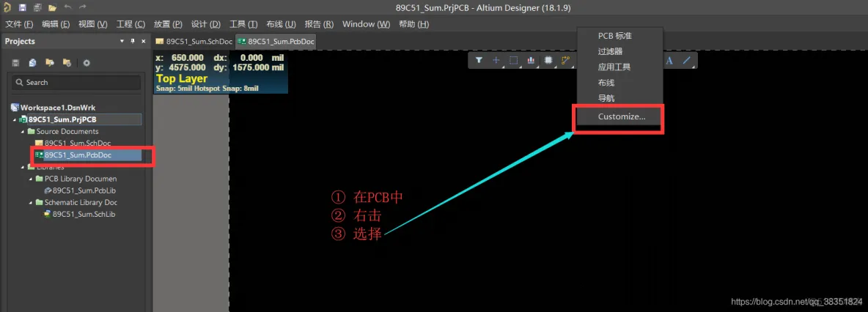
Task: Open the 放置 (P) menu
Action: pyautogui.click(x=168, y=24)
